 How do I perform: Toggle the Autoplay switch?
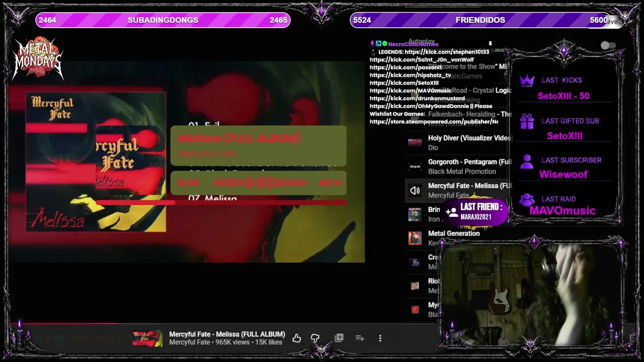608,46
